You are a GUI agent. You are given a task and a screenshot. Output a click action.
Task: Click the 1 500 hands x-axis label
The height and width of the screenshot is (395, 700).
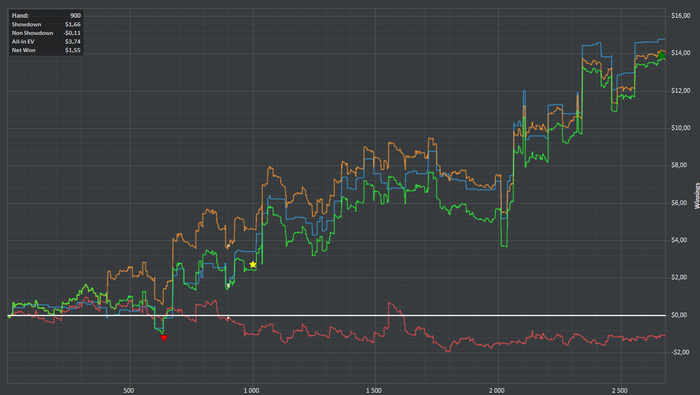(374, 391)
